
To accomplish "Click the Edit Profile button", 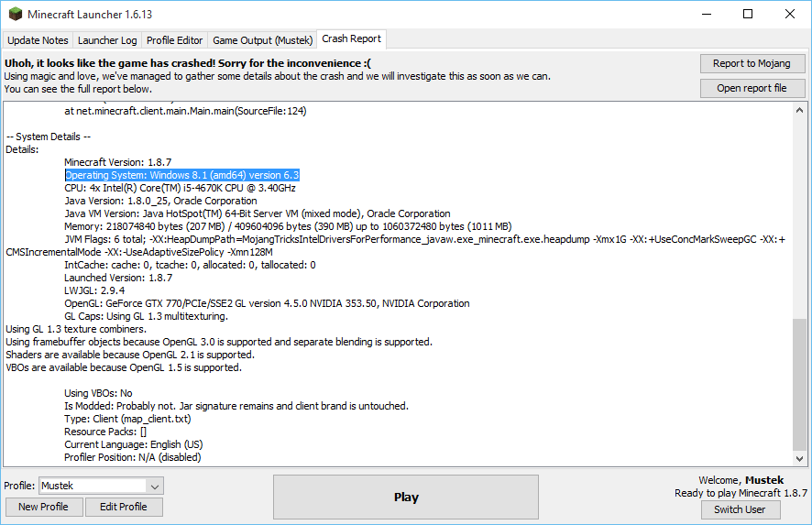I will pyautogui.click(x=123, y=507).
